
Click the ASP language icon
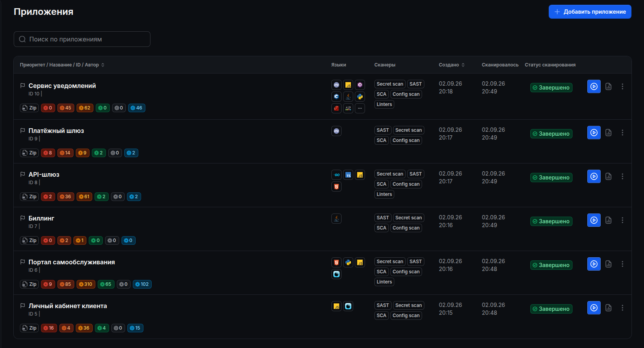(x=348, y=108)
